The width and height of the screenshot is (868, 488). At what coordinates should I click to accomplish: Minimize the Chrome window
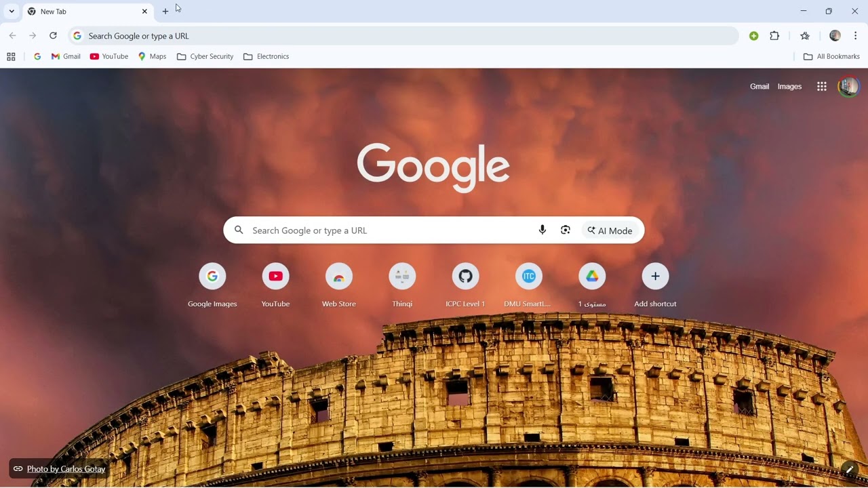pyautogui.click(x=804, y=12)
